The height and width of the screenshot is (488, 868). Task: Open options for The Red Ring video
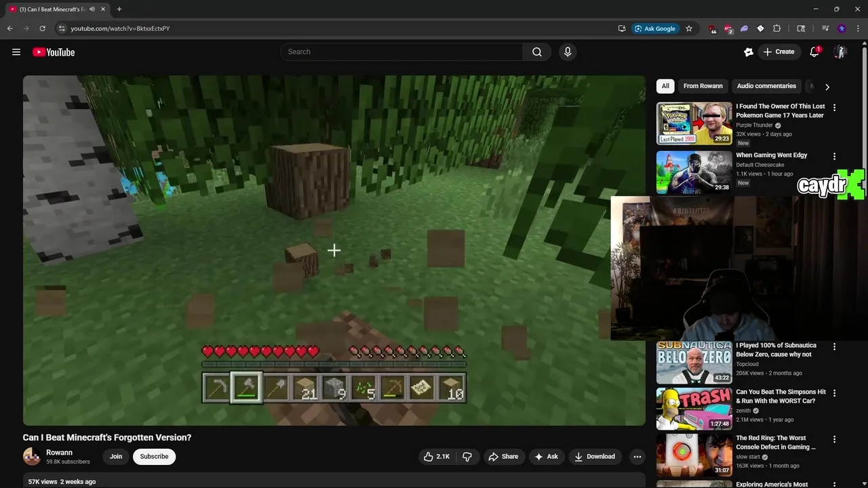(x=834, y=439)
